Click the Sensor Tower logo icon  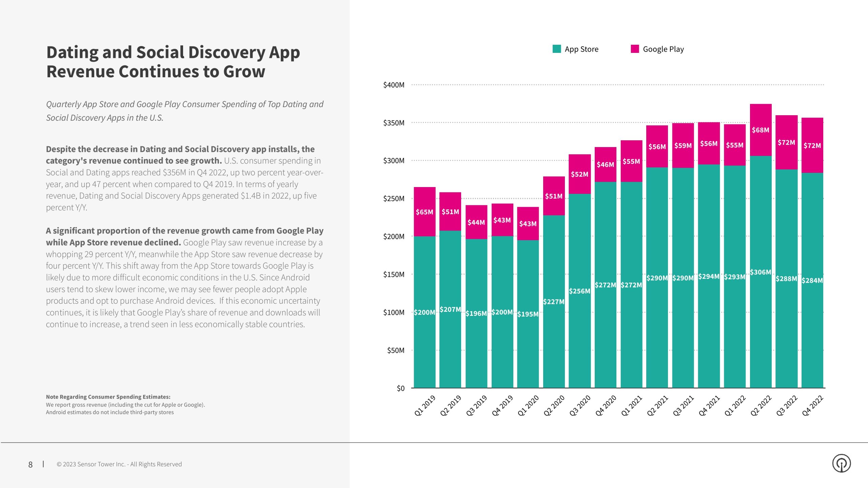(x=841, y=463)
